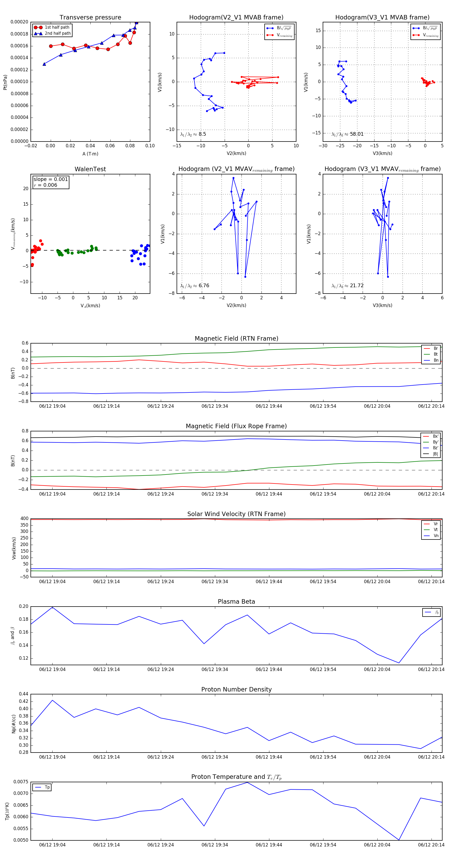Click the WalenTest 'V_A(km/s)' x-axis label
The height and width of the screenshot is (868, 473).
90,306
